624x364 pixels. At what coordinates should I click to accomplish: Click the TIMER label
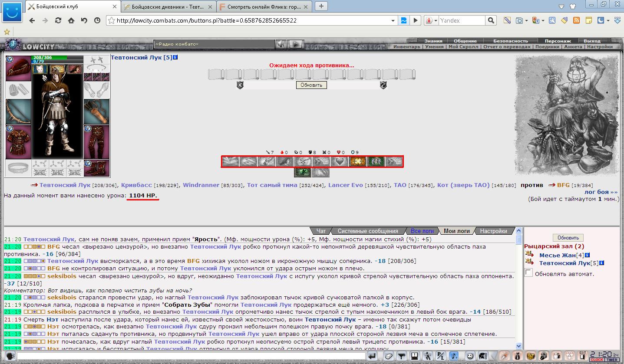(x=611, y=360)
